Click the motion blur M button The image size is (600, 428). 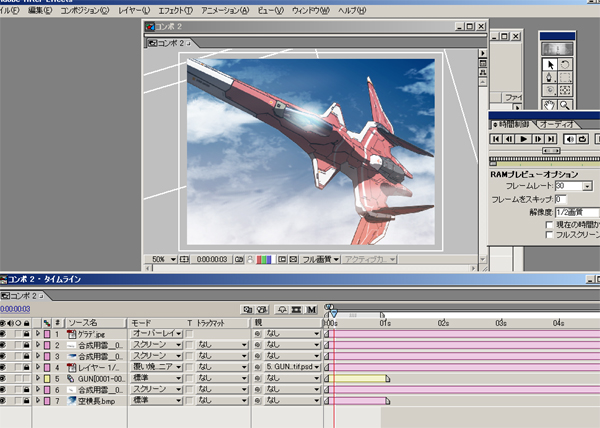point(312,309)
